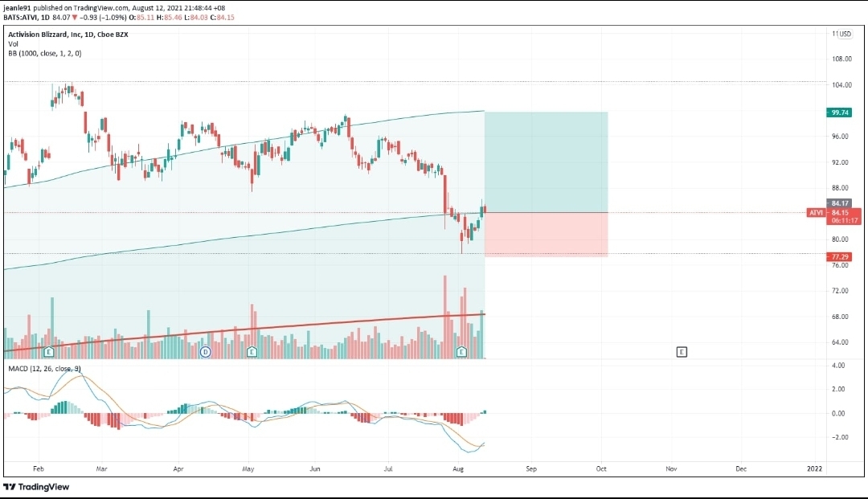Click the 06:11:17 bar countdown timer

[x=845, y=220]
